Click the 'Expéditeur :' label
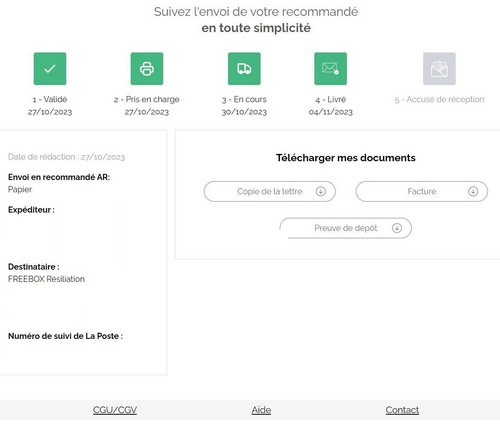This screenshot has width=500, height=426. coord(31,210)
